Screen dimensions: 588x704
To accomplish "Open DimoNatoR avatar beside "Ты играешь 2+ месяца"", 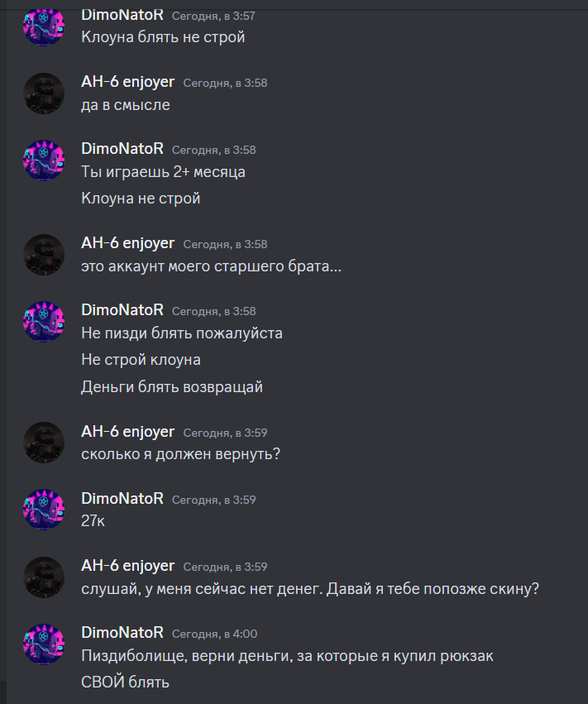I will pyautogui.click(x=44, y=160).
